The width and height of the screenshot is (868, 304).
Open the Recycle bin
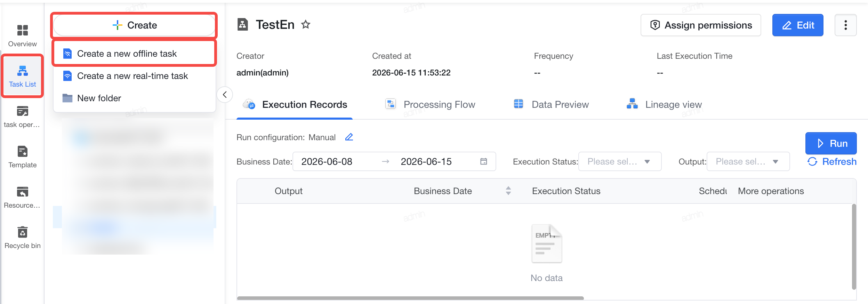(22, 237)
